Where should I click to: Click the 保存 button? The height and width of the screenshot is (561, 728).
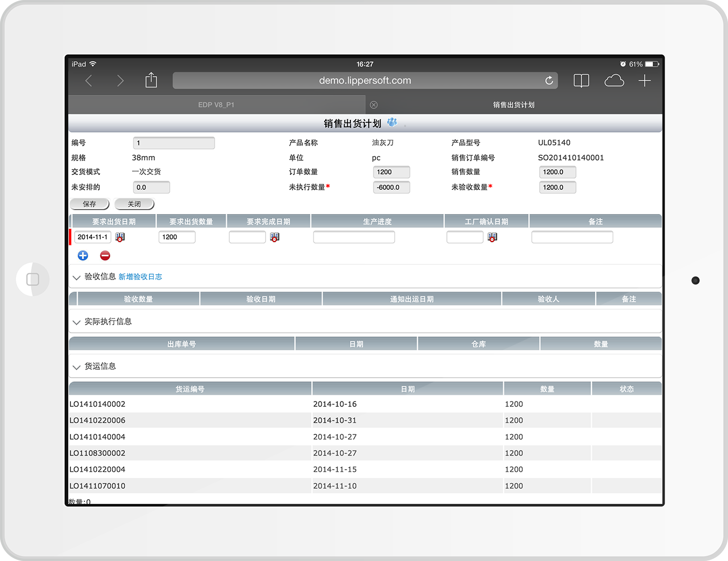tap(90, 204)
